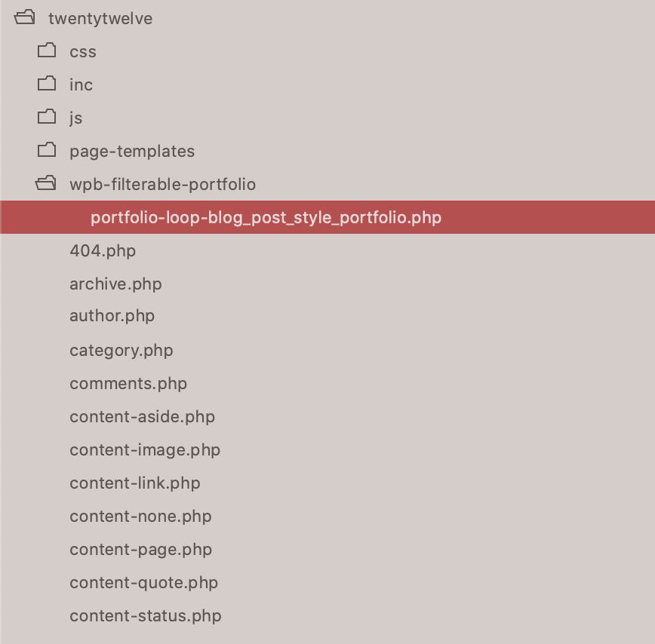Expand the css folder icon

pos(46,51)
